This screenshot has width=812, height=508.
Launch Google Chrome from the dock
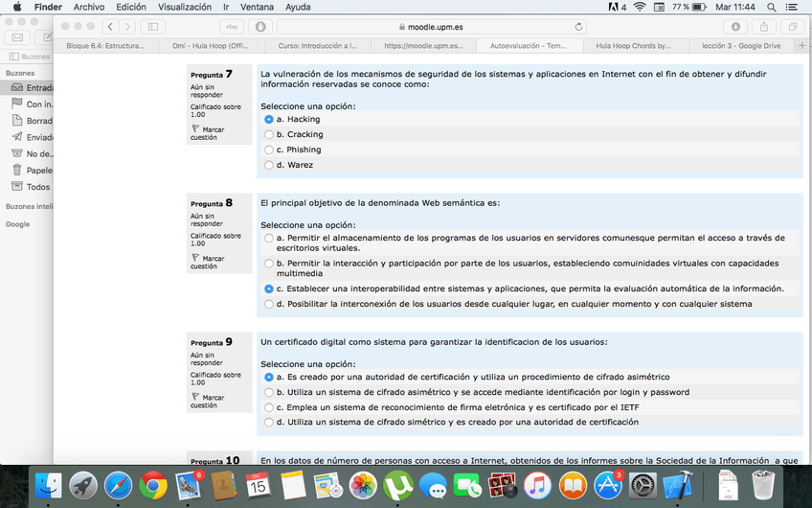152,485
